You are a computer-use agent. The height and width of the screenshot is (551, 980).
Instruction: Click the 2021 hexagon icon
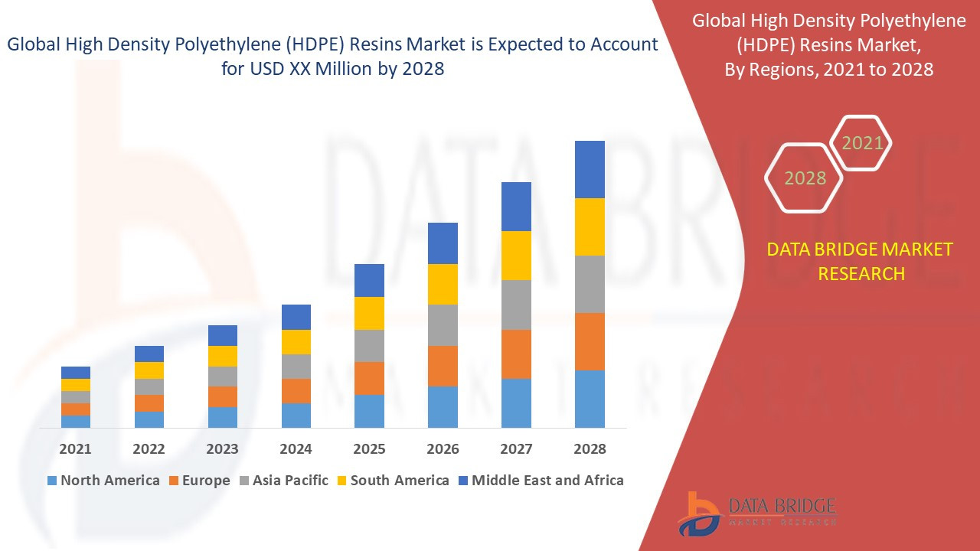click(861, 142)
